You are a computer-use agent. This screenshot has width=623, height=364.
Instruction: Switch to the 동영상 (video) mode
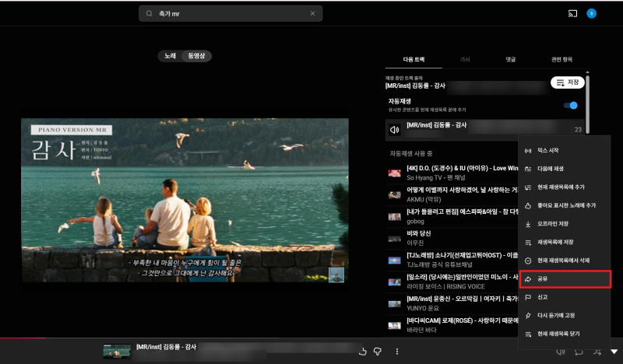pyautogui.click(x=197, y=56)
